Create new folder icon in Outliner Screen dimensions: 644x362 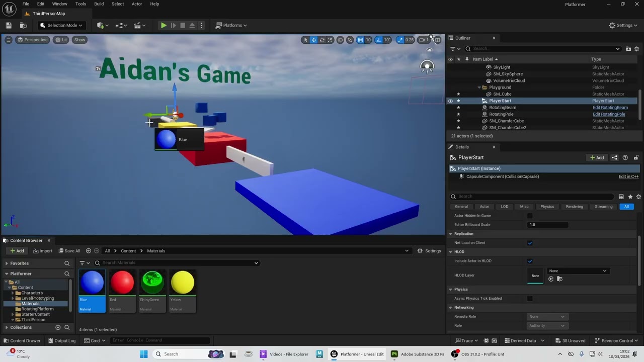(x=628, y=49)
